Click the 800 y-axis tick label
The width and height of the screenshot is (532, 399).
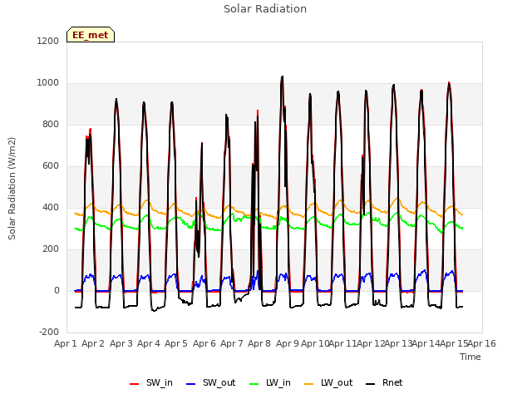[51, 124]
